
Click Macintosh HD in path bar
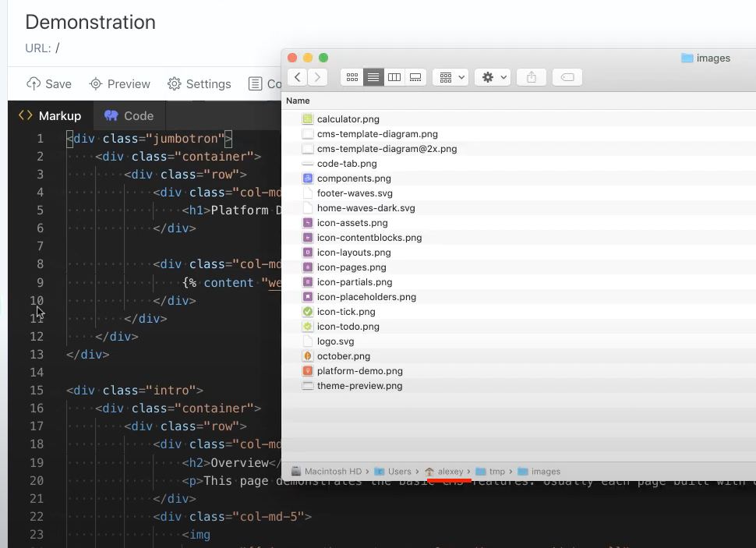coord(327,472)
